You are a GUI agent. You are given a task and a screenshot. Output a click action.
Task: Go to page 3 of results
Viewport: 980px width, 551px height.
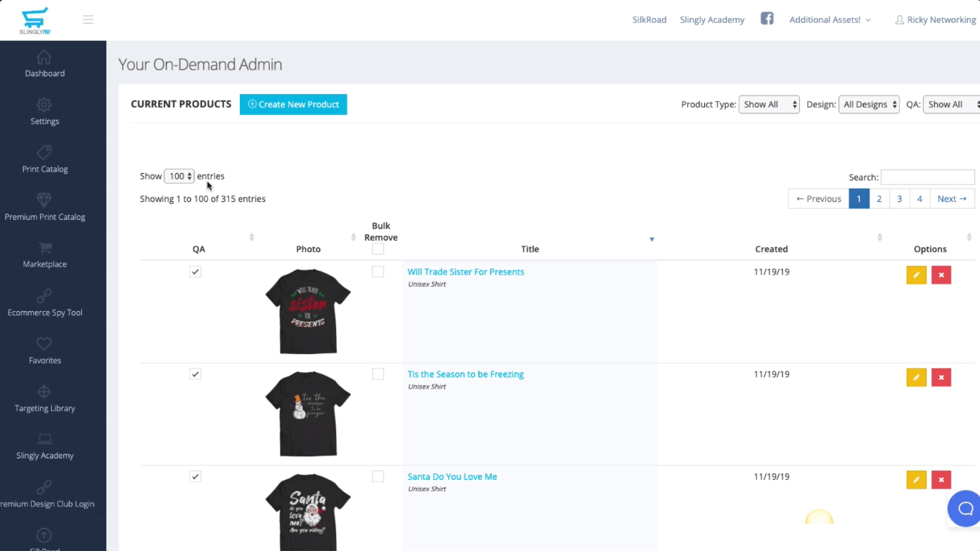(899, 199)
